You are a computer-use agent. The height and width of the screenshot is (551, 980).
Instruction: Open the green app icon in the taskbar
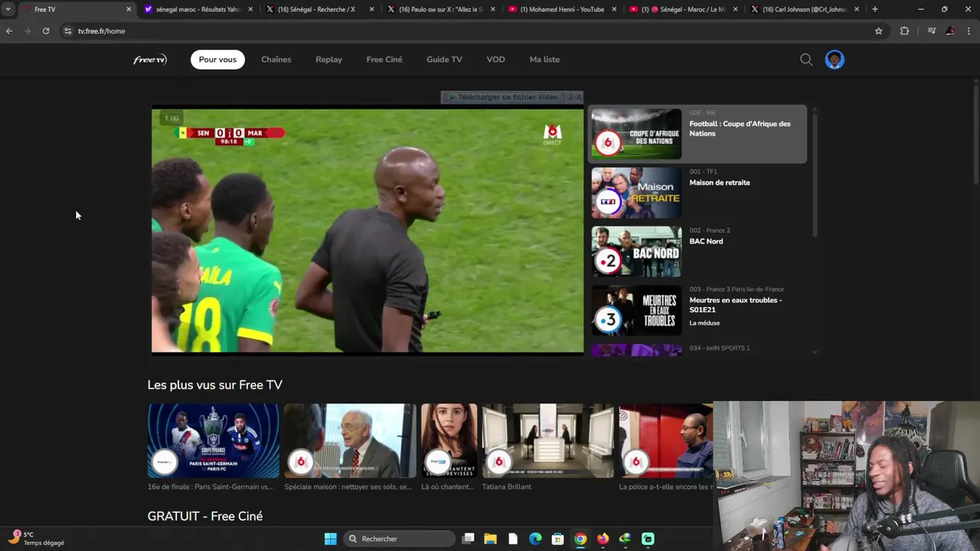click(x=648, y=539)
